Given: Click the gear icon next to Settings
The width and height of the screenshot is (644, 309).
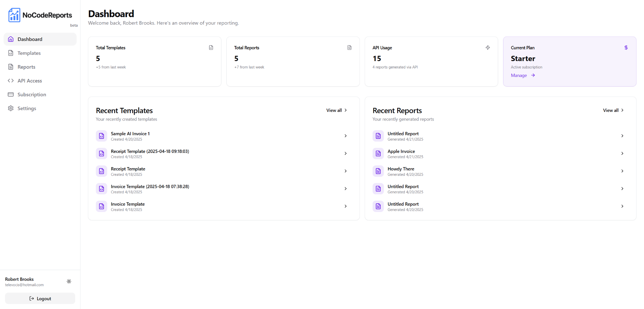Looking at the screenshot, I should 11,108.
